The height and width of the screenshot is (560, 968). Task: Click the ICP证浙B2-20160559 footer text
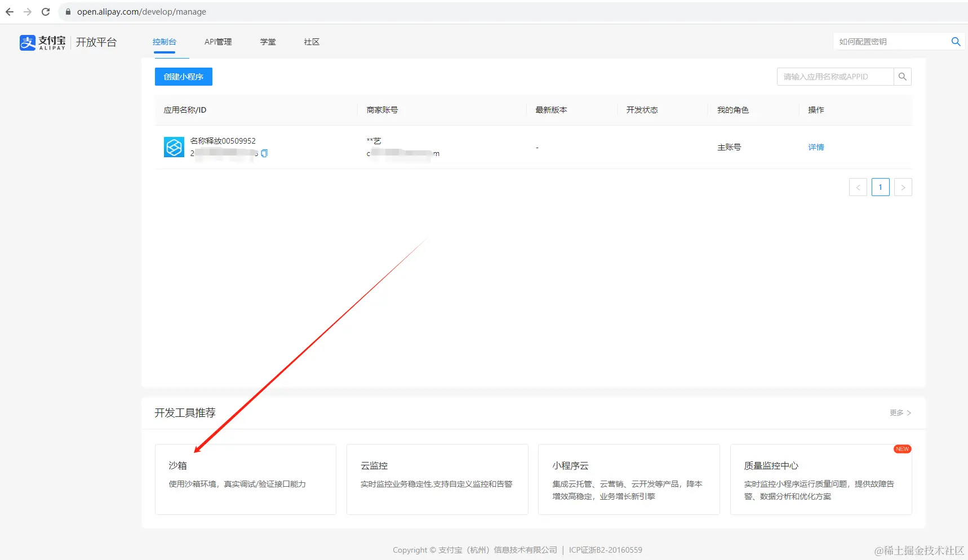(606, 550)
